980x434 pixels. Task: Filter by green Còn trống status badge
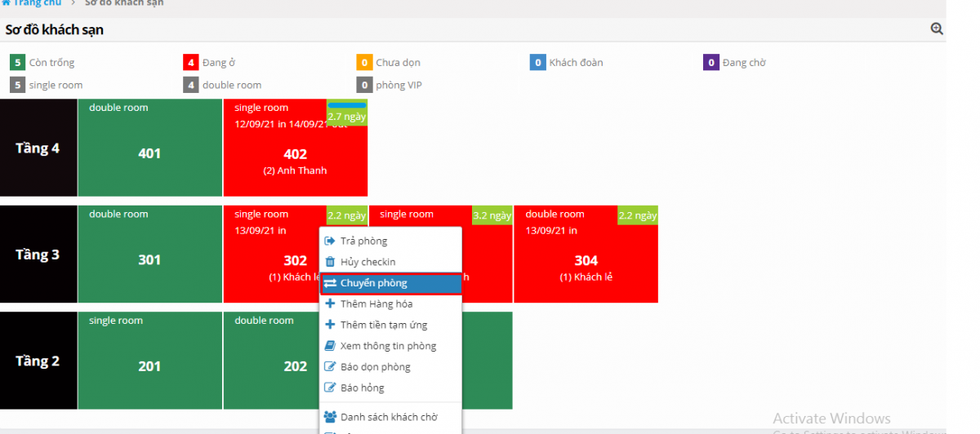point(17,62)
